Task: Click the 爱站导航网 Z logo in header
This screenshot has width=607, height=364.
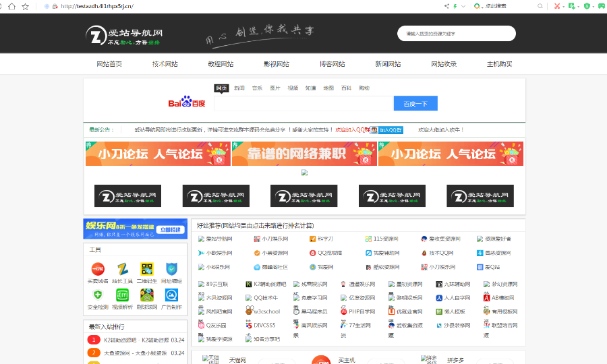Action: click(124, 36)
